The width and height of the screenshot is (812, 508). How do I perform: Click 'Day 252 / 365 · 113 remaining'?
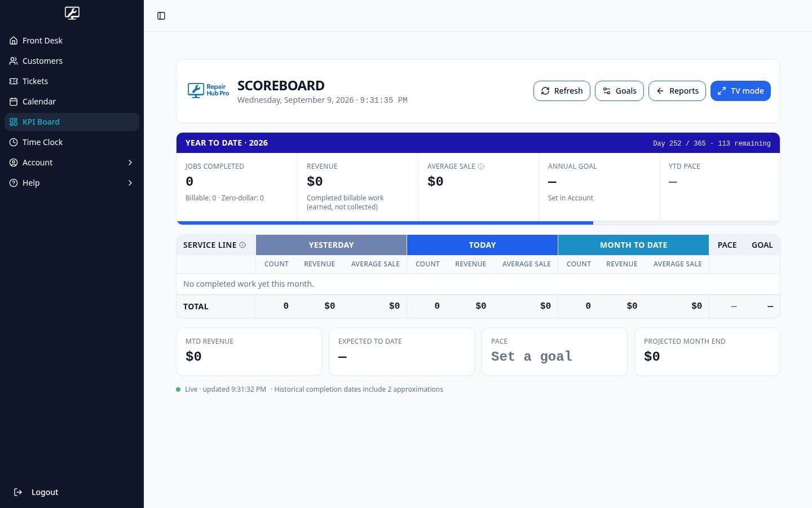click(x=712, y=143)
